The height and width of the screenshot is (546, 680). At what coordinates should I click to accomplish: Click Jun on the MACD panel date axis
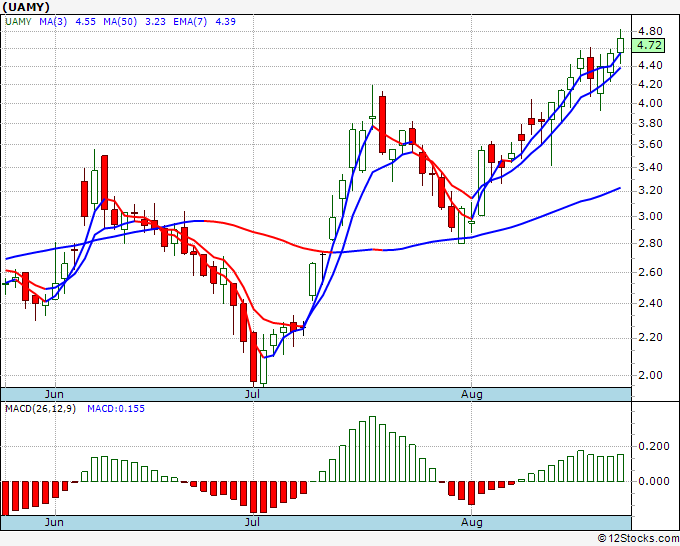pos(54,522)
